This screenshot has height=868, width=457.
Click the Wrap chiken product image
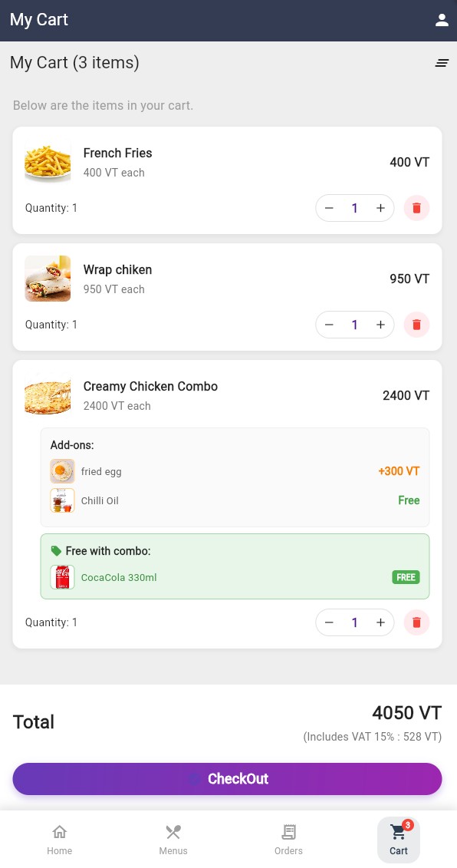point(48,279)
